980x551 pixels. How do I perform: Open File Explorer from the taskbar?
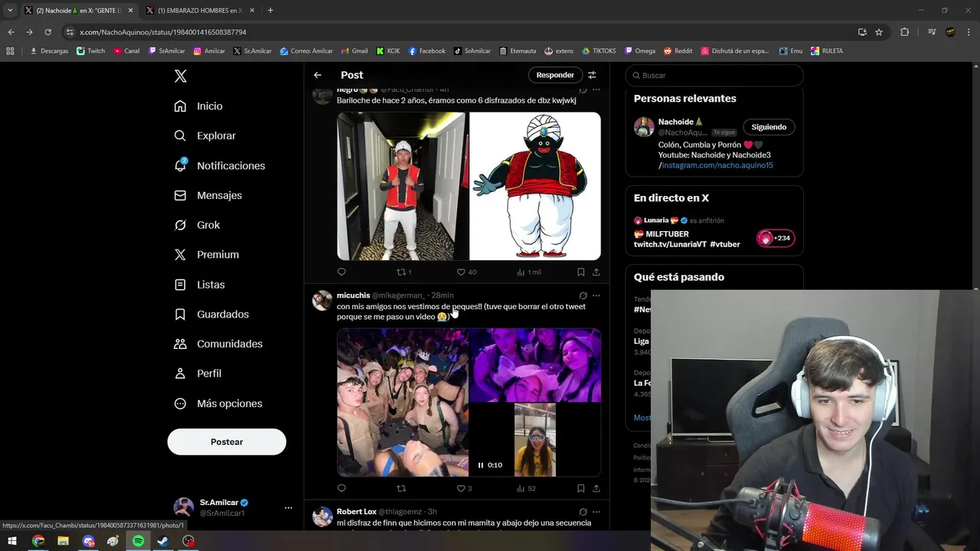point(63,541)
